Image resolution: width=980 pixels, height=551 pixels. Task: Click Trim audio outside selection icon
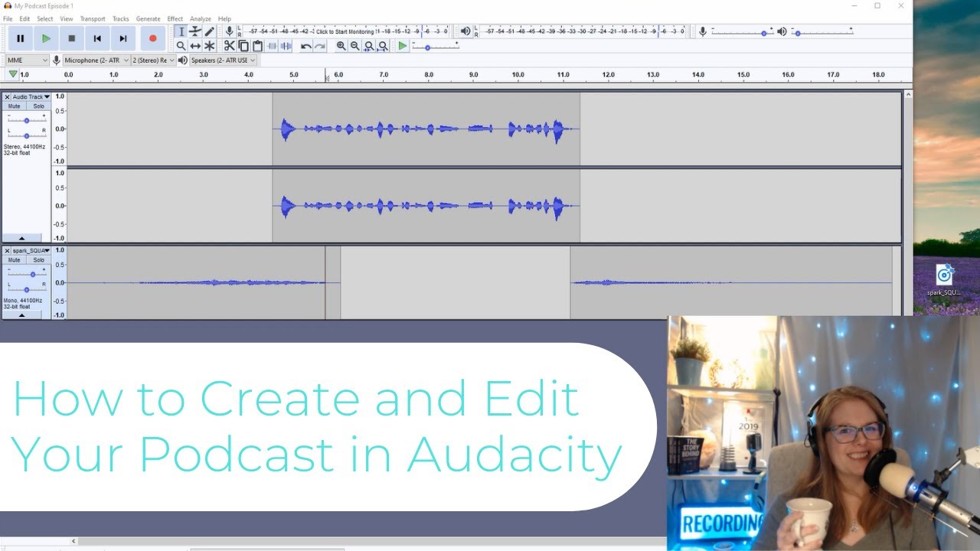[x=272, y=46]
